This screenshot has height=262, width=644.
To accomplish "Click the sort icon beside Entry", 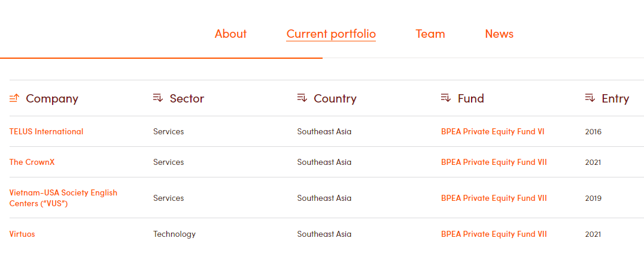I will tap(590, 98).
